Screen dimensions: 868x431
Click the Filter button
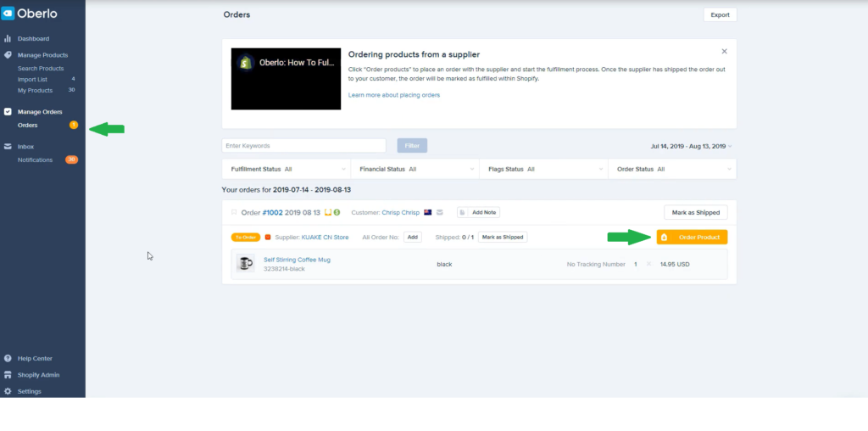coord(412,146)
